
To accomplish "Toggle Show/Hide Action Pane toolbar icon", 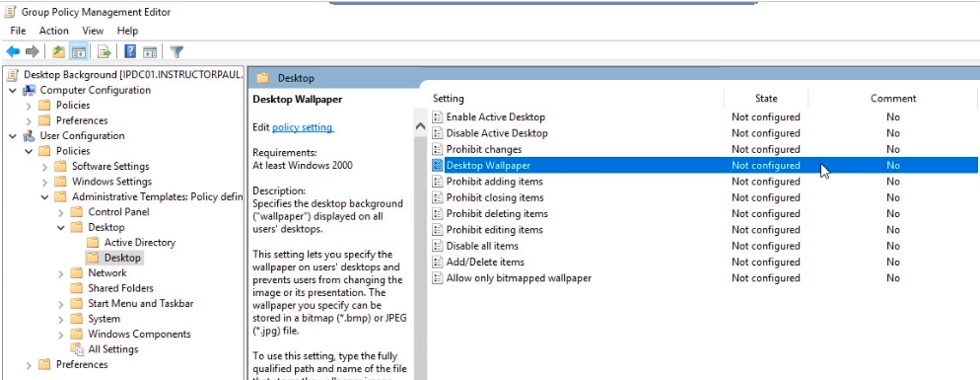I will pos(150,52).
